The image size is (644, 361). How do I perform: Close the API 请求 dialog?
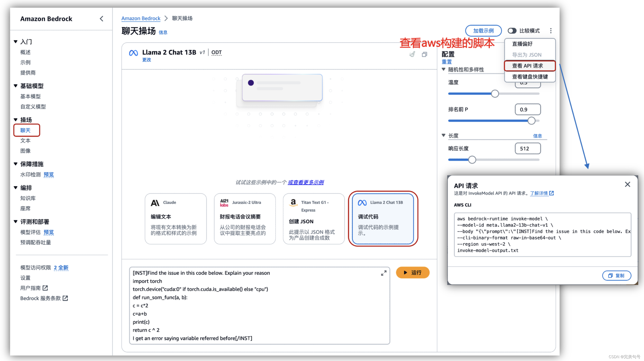[627, 184]
